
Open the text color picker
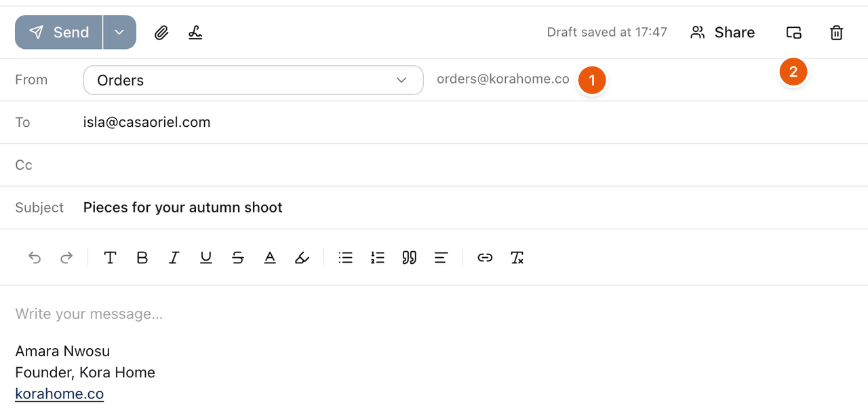[270, 258]
